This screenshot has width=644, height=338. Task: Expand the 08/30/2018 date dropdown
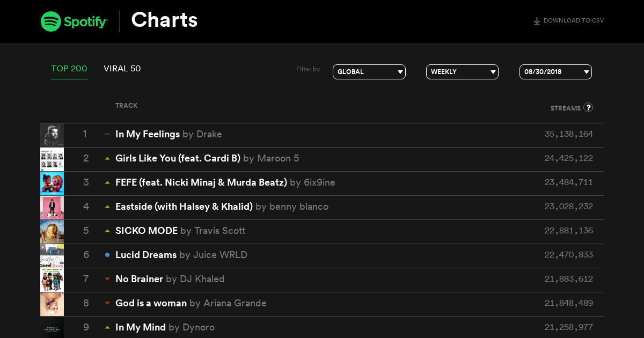[555, 72]
